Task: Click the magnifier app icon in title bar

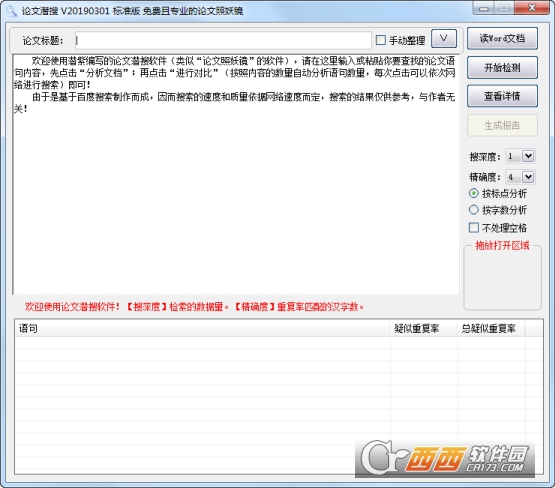Action: pos(12,11)
